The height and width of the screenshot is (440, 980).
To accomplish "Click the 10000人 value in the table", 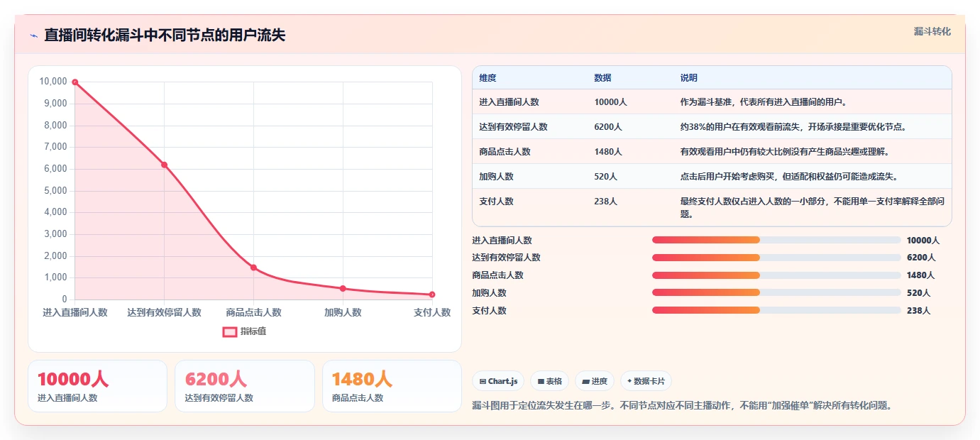I will click(610, 102).
